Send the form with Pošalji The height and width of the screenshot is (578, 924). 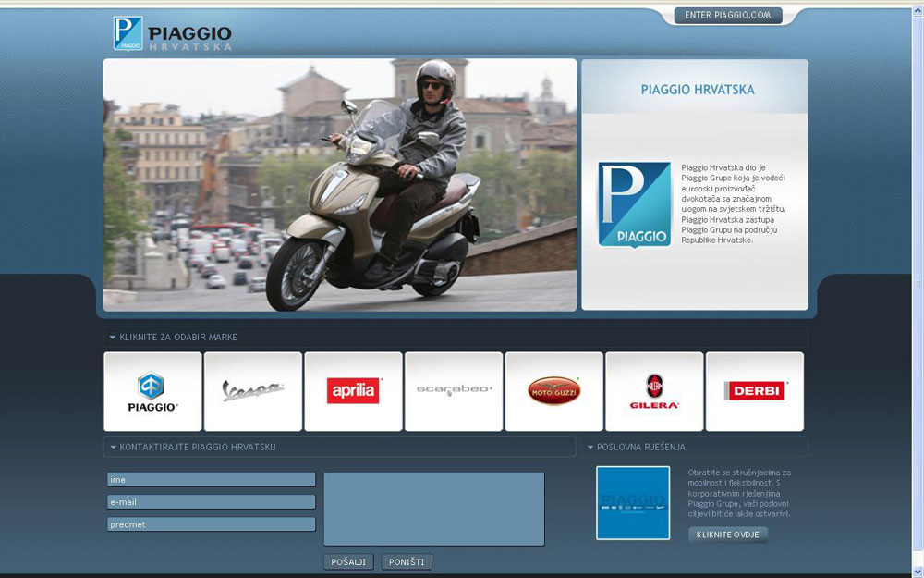pos(349,562)
